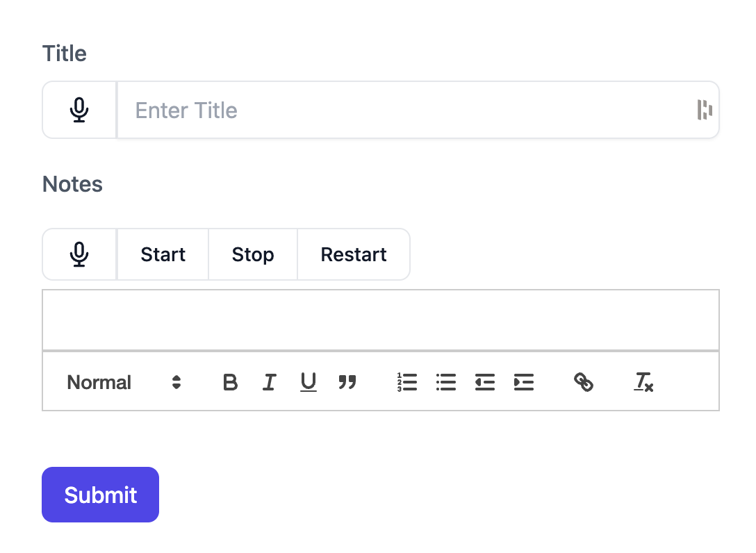Decrease indent with the outdent icon

tap(485, 382)
